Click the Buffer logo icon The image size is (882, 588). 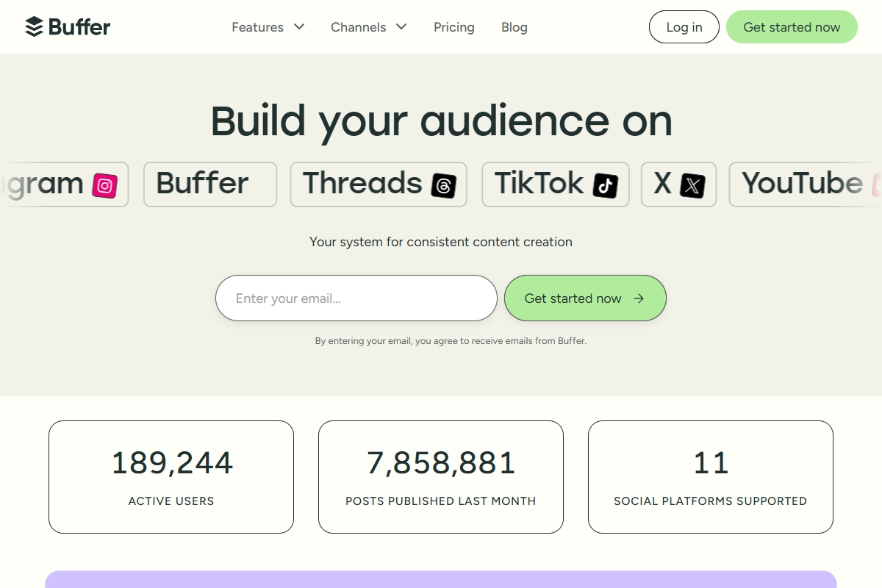(x=32, y=26)
